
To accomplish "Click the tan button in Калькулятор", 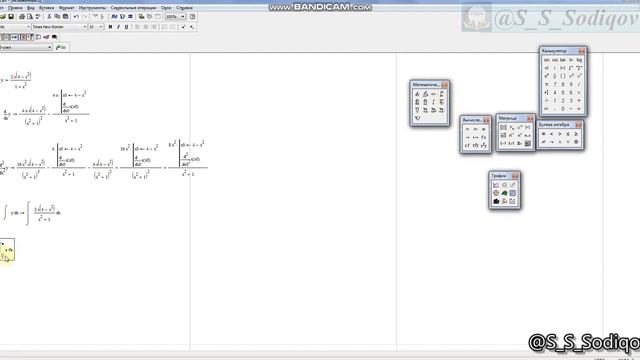I will [x=563, y=60].
